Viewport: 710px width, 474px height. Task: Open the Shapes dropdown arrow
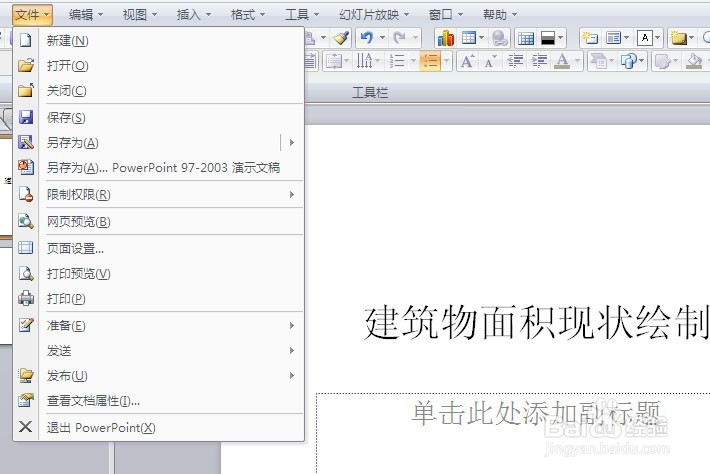tap(642, 61)
